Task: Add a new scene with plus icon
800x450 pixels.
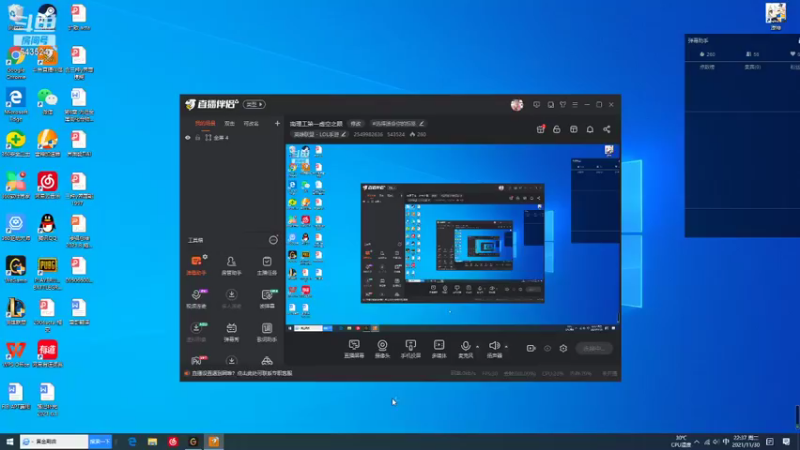Action: [x=278, y=123]
